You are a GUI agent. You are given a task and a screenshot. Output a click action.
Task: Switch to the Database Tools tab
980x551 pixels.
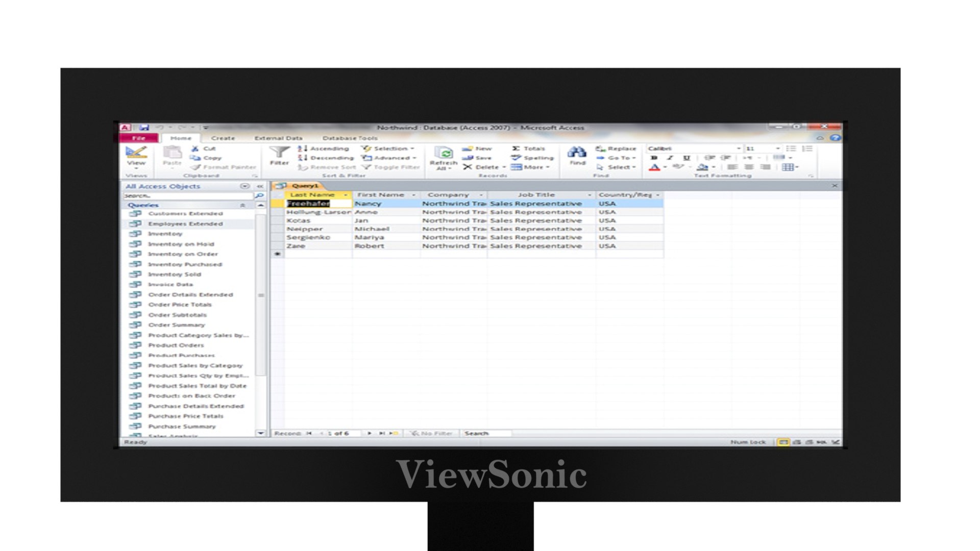pyautogui.click(x=350, y=138)
